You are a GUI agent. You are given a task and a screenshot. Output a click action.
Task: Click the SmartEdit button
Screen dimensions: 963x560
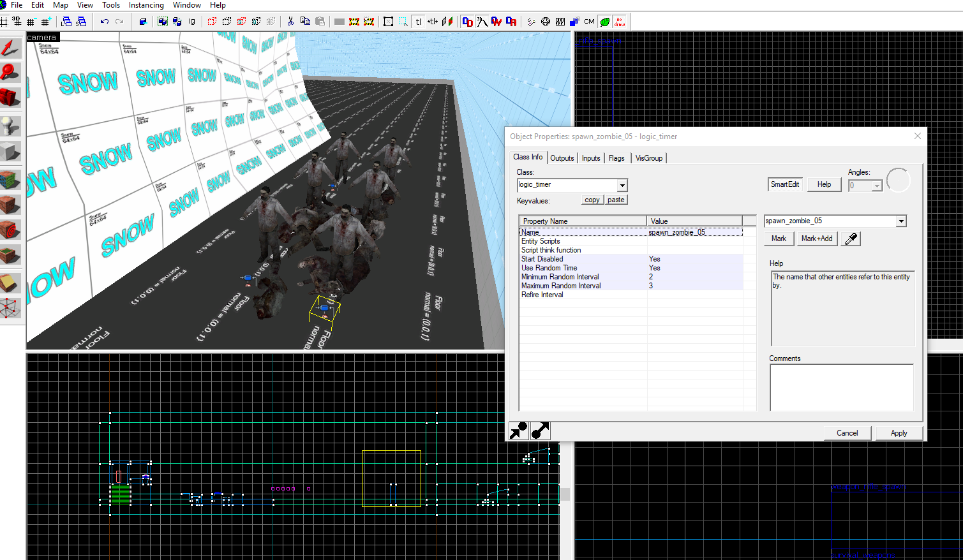(x=785, y=184)
